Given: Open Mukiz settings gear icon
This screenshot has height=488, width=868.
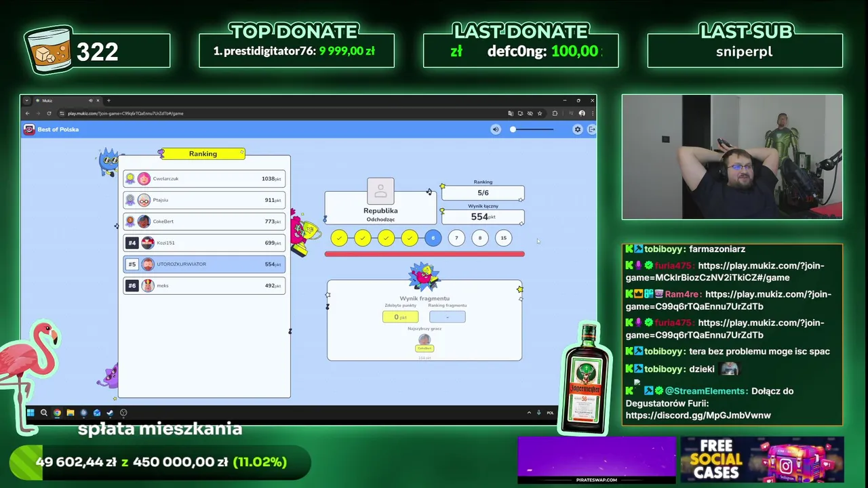Looking at the screenshot, I should coord(578,129).
